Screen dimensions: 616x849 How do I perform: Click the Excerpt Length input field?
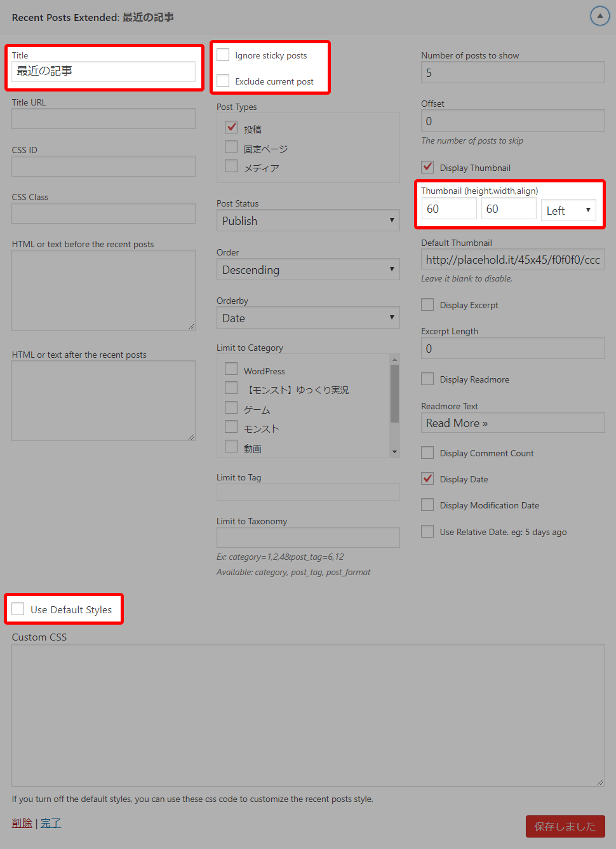[512, 348]
